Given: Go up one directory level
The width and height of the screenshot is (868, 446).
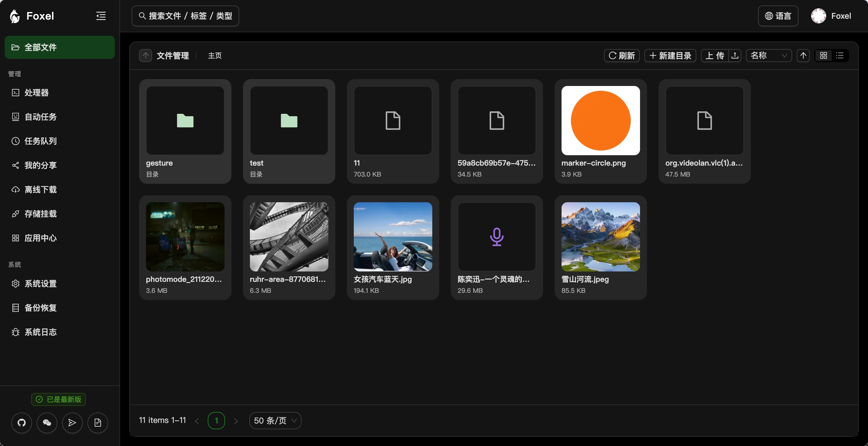Looking at the screenshot, I should 145,56.
